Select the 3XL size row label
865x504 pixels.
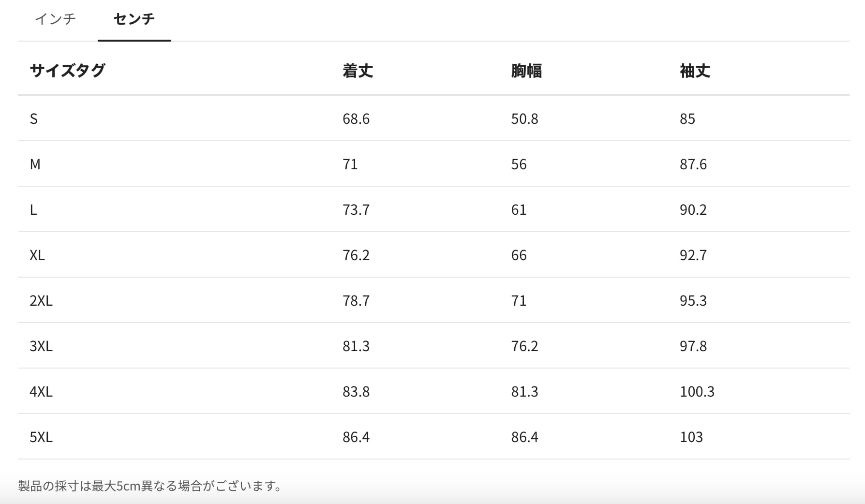[41, 346]
